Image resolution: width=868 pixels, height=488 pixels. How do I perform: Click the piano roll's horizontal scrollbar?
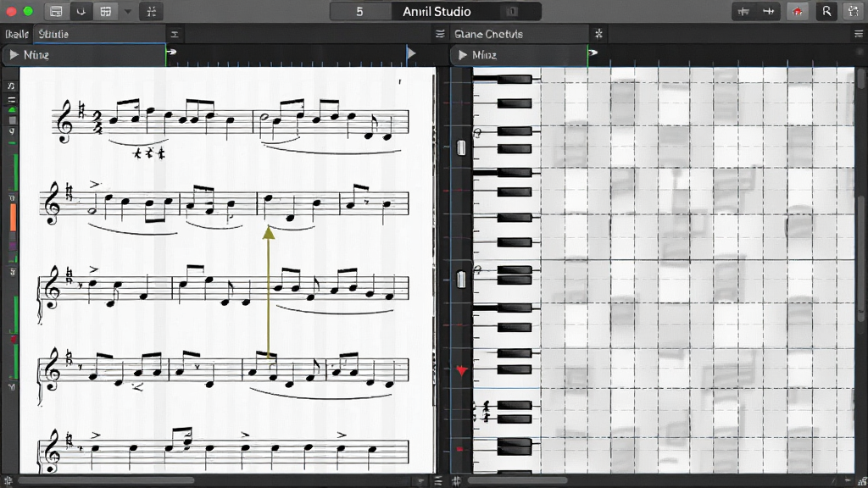click(x=518, y=481)
